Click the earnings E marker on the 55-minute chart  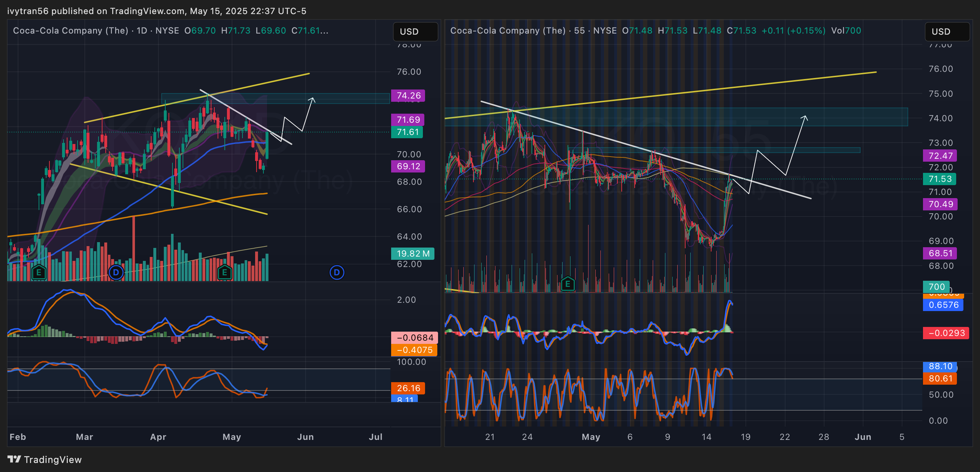(568, 284)
